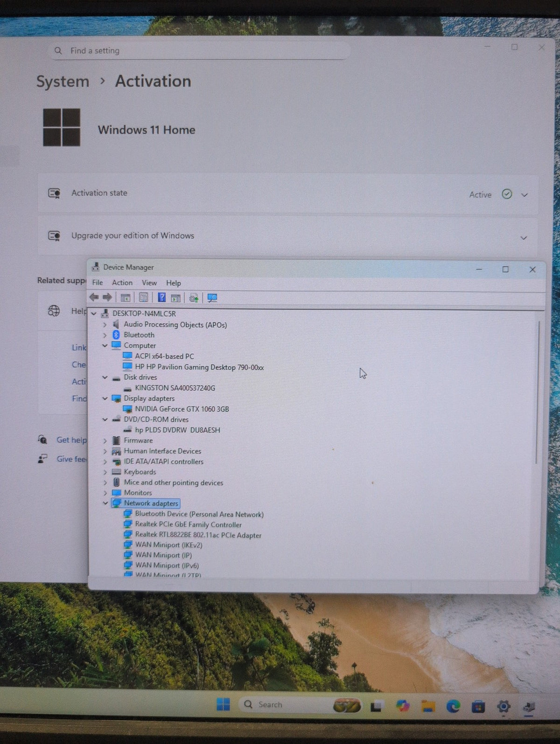Minimize the Device Manager window
Viewport: 560px width, 744px height.
pyautogui.click(x=479, y=269)
